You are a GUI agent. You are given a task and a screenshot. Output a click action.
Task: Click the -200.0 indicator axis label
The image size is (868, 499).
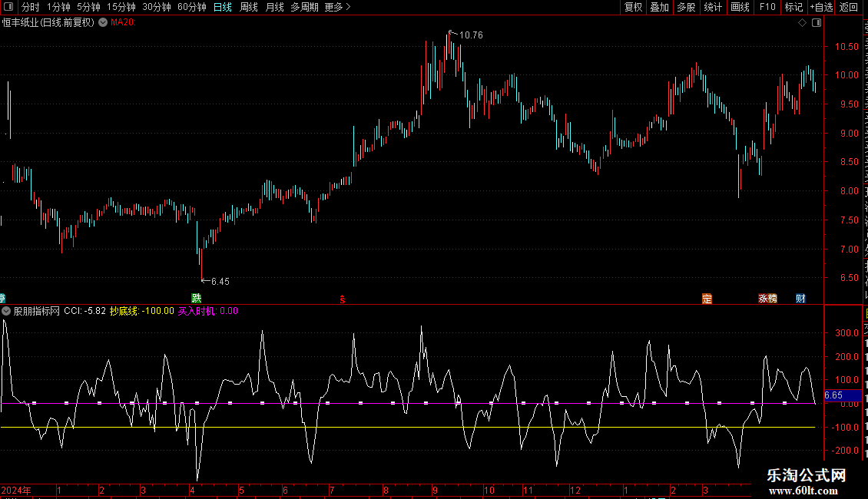pos(846,451)
